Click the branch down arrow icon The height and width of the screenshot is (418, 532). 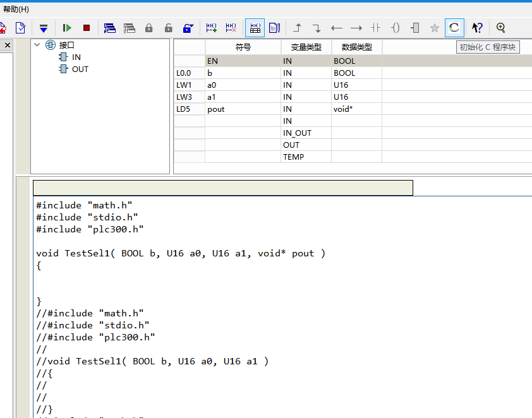click(x=317, y=28)
